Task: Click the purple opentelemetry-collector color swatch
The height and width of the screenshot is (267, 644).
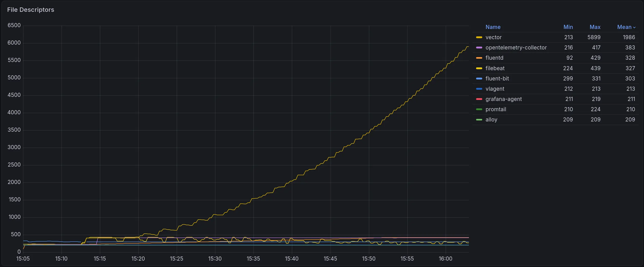Action: [x=479, y=48]
